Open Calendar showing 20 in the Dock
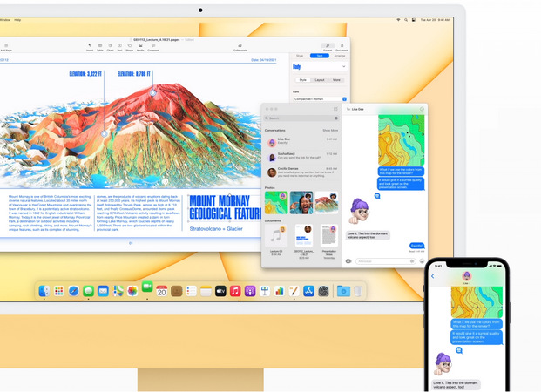541x392 pixels. click(x=162, y=291)
